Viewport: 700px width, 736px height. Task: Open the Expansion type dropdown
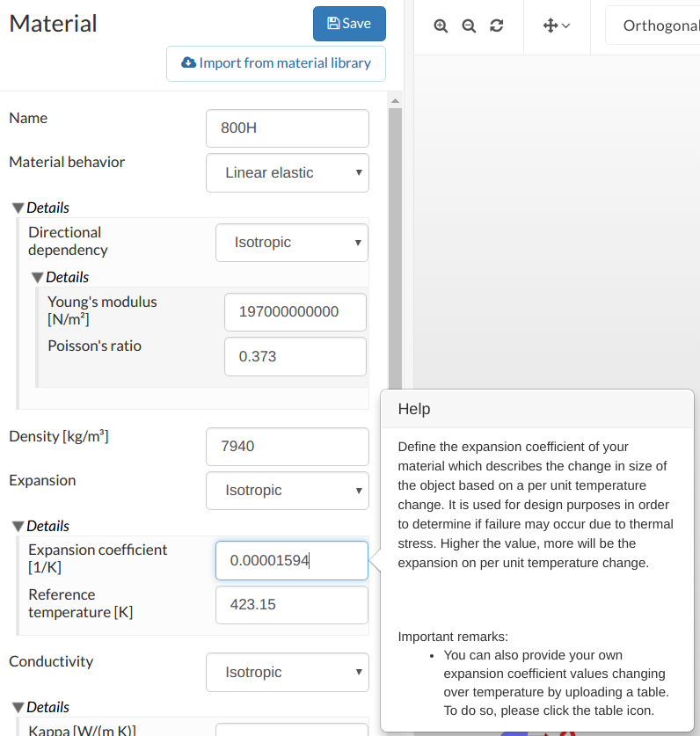[288, 491]
